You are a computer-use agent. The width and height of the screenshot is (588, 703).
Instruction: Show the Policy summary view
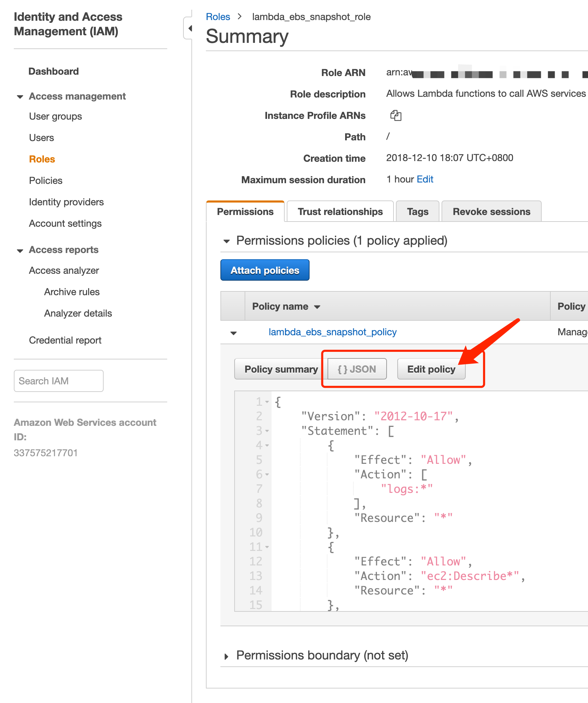[281, 369]
